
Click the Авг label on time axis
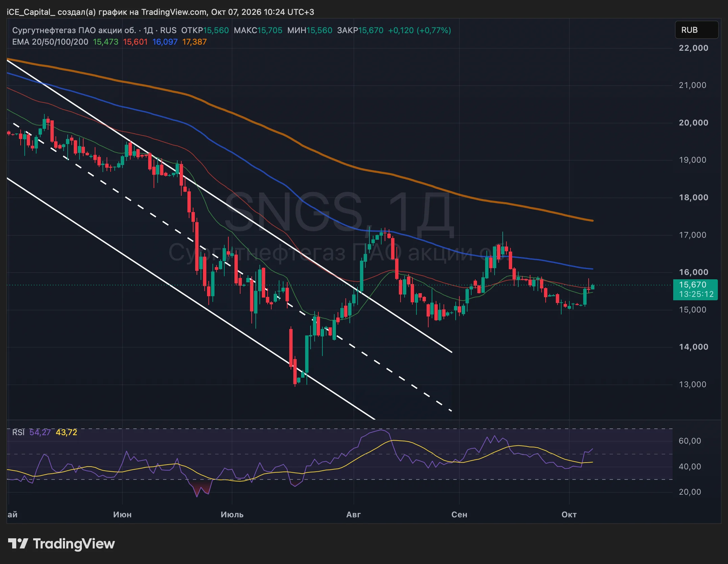(x=354, y=515)
